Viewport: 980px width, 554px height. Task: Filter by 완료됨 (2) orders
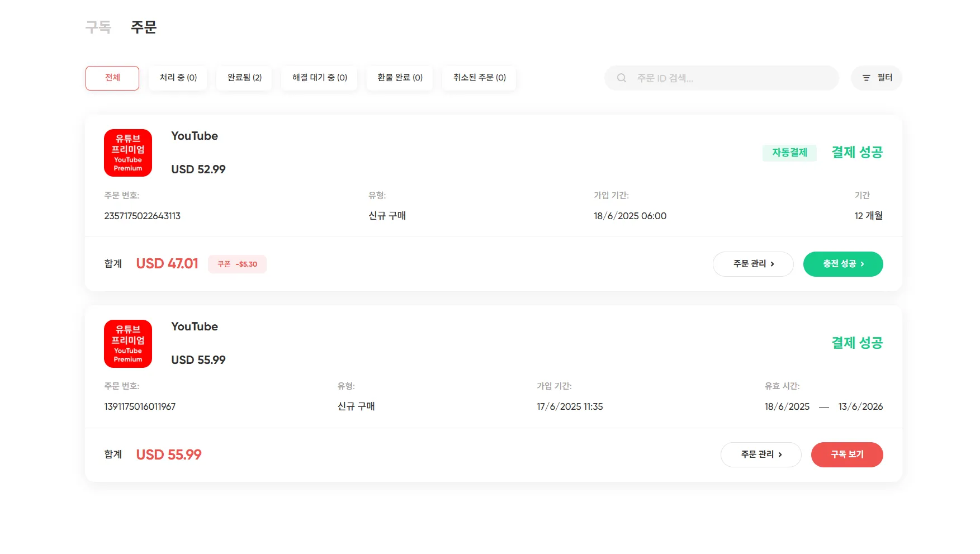244,78
